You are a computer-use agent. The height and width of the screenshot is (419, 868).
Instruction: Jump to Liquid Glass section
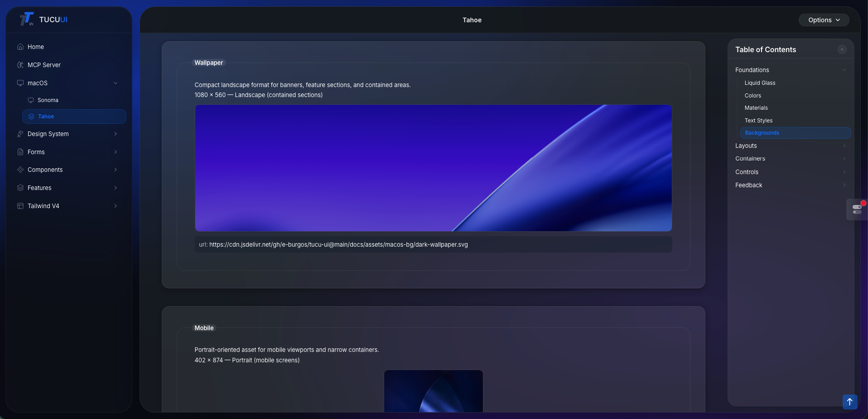(760, 83)
